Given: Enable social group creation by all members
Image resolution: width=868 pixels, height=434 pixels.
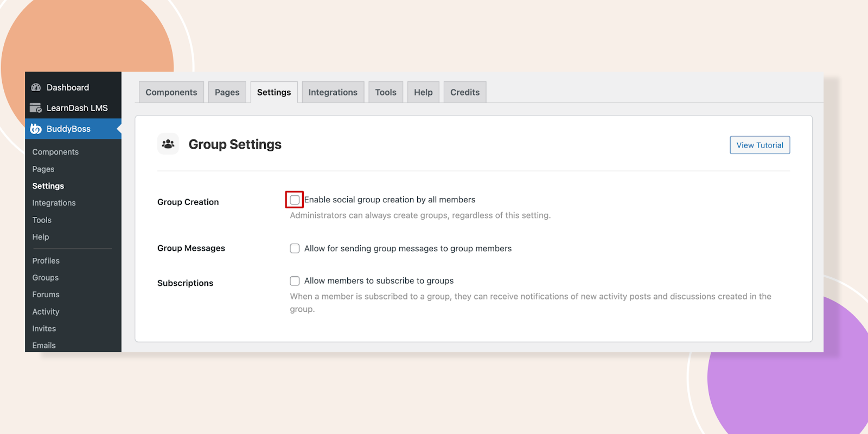Looking at the screenshot, I should tap(295, 200).
